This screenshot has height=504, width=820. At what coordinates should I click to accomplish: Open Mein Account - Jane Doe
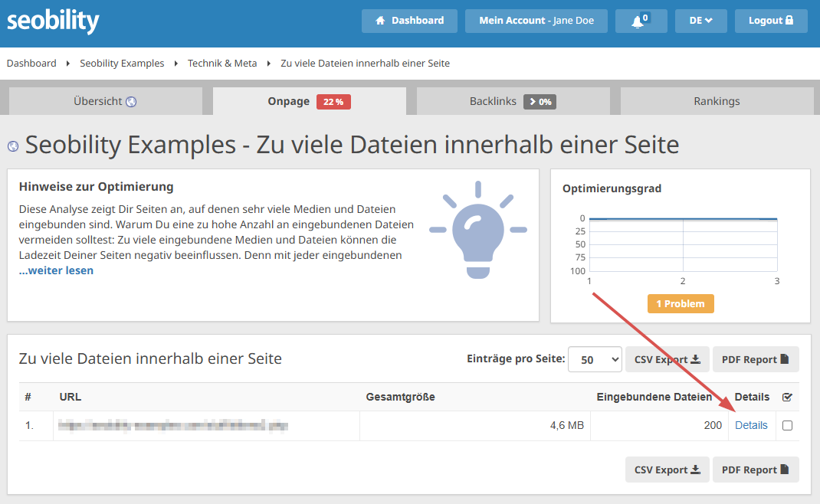click(536, 21)
